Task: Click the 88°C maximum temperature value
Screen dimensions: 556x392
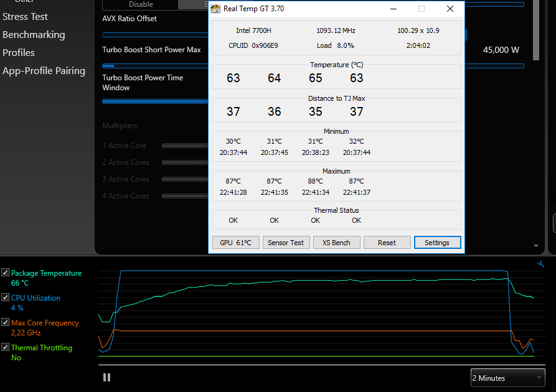Action: click(315, 181)
